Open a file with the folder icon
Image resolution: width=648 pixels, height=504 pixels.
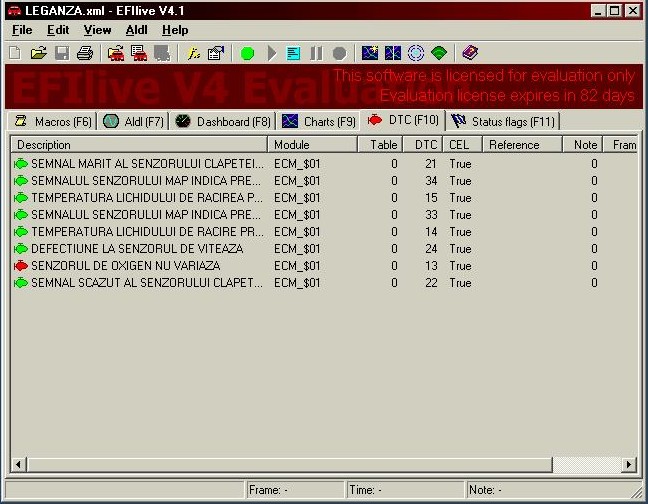point(38,53)
